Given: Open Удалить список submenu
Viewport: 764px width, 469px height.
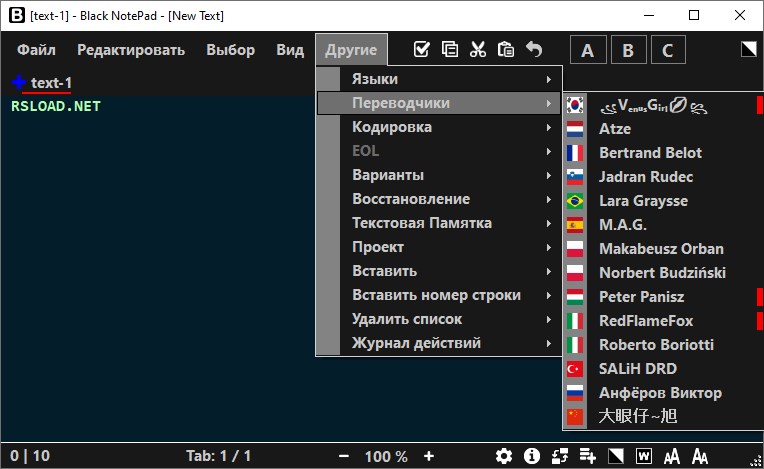Looking at the screenshot, I should (439, 319).
